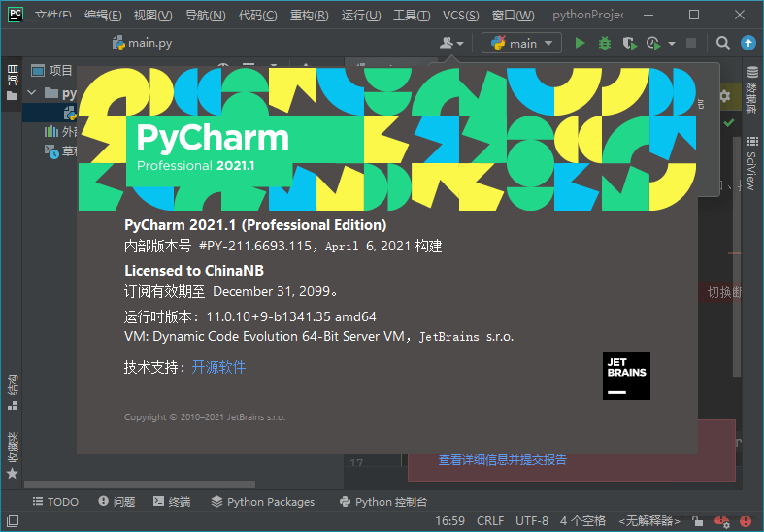Screen dimensions: 764x532
Task: Open the 终端 tool window tab
Action: point(172,501)
